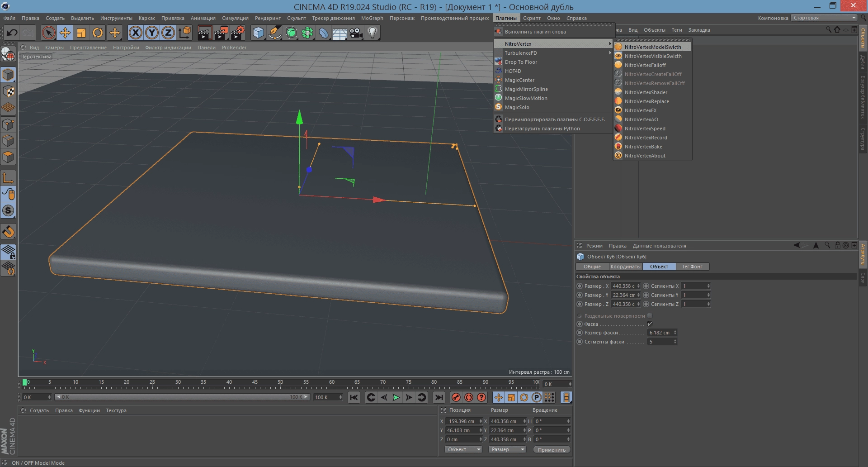Open the Режим attributes menu

tap(594, 246)
